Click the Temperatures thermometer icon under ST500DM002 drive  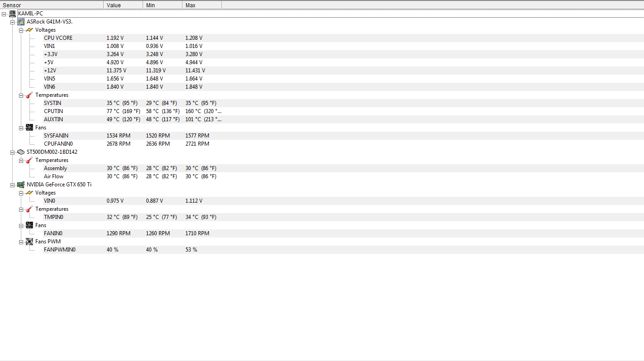pyautogui.click(x=29, y=160)
